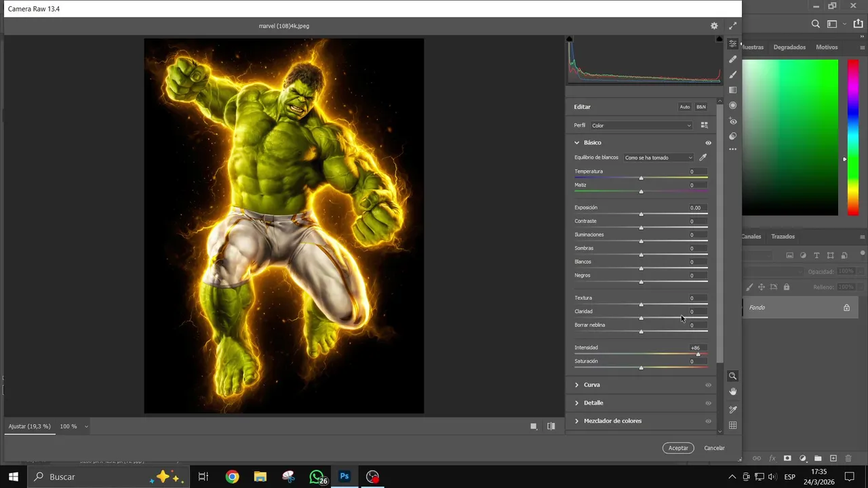Select the Fondo layer row

(800, 308)
